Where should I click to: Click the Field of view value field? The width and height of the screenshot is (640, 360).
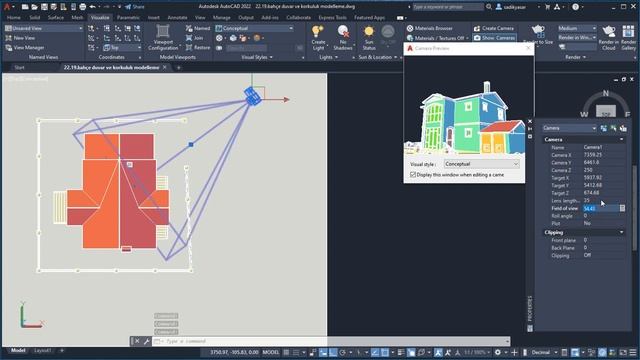601,208
